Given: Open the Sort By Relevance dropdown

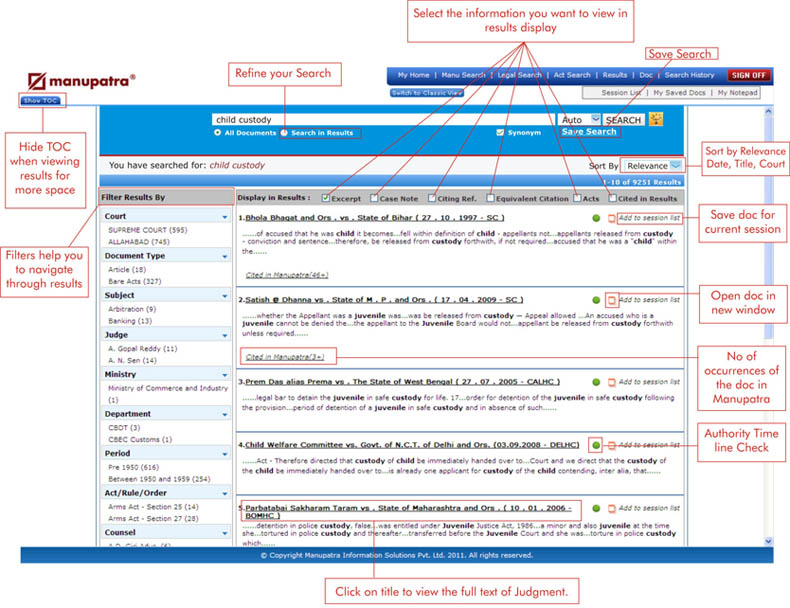Looking at the screenshot, I should click(x=676, y=165).
